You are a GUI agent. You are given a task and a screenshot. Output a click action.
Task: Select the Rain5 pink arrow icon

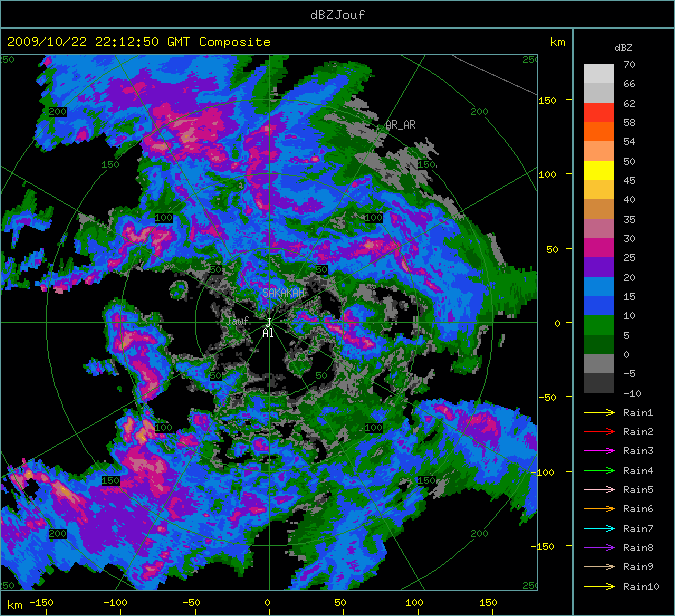click(x=599, y=489)
